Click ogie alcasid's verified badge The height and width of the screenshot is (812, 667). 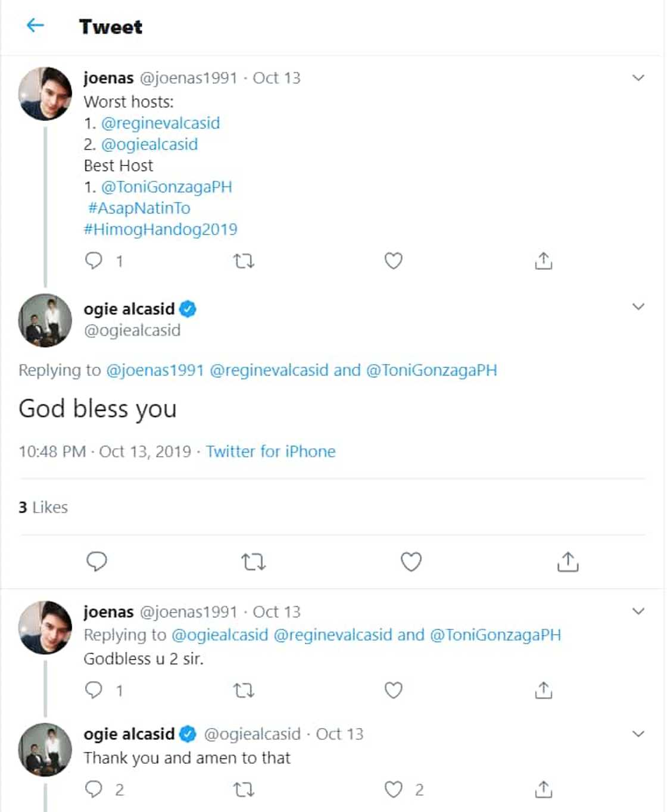189,308
